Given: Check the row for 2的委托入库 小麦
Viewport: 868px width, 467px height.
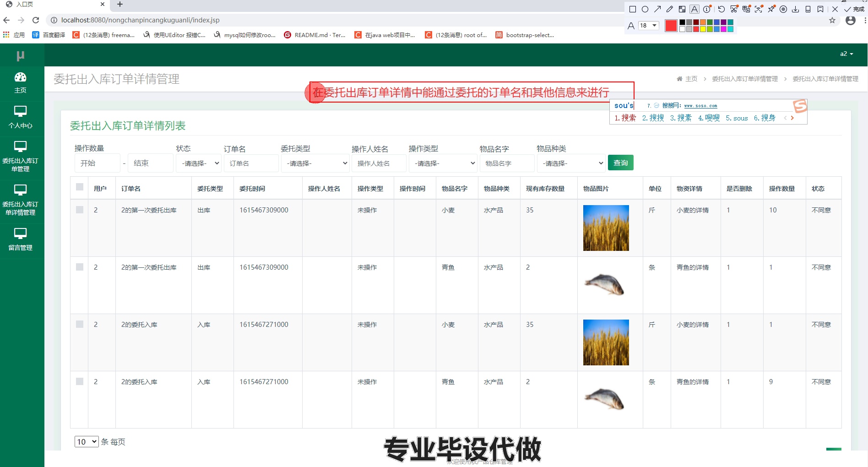Looking at the screenshot, I should 80,324.
